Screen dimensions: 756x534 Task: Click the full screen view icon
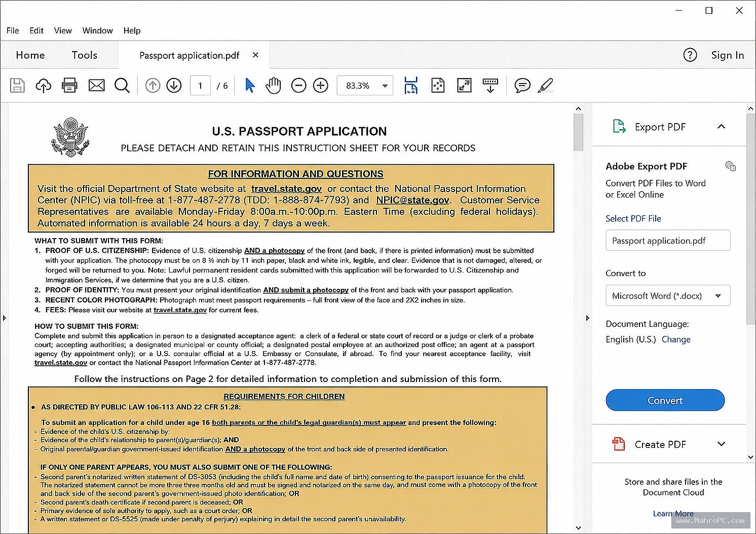pyautogui.click(x=464, y=85)
